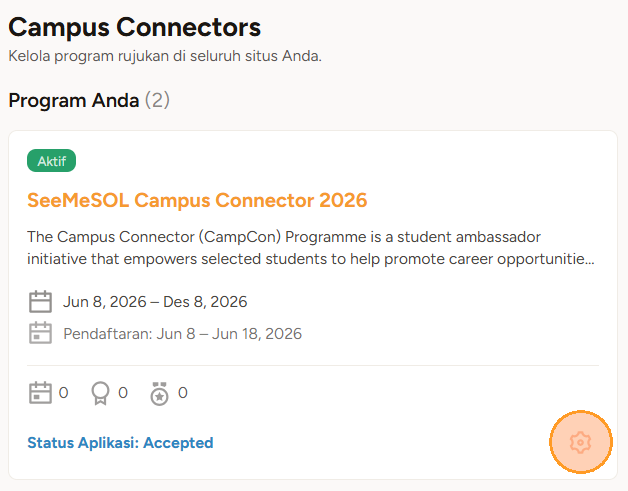Screen dimensions: 628x491
Task: Click the program count (2) indicator
Action: coord(157,100)
